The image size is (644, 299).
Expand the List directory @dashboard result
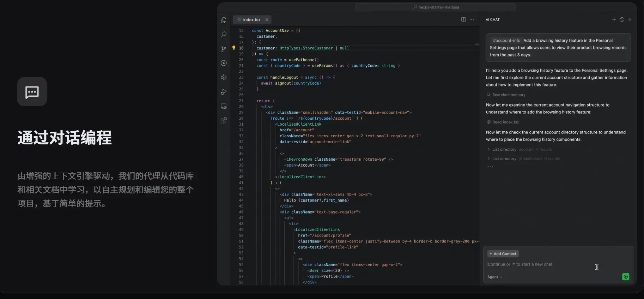tap(504, 159)
